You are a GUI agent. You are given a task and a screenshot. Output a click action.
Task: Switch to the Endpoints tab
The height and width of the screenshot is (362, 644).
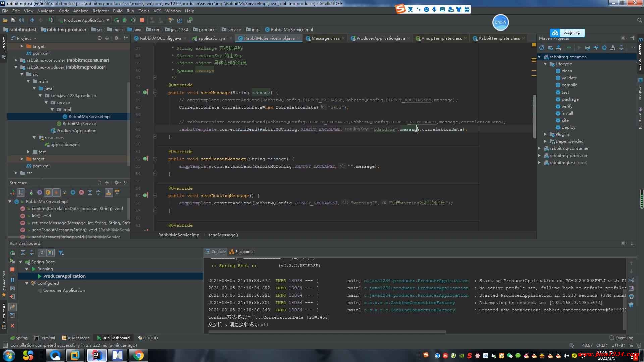pos(241,252)
